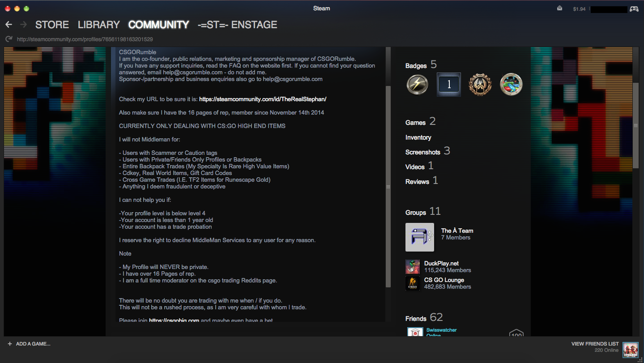Open The À Team group avatar
The height and width of the screenshot is (363, 644).
(419, 237)
